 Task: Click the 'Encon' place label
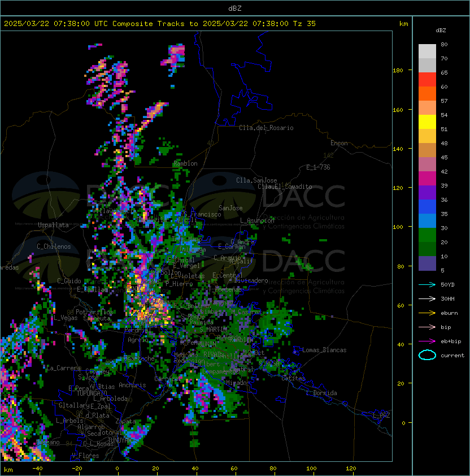339,143
